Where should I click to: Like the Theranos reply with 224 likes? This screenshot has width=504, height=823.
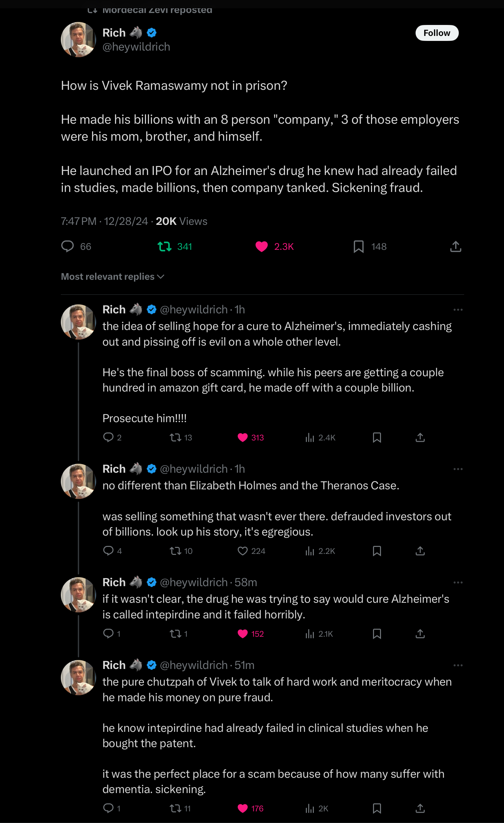242,551
